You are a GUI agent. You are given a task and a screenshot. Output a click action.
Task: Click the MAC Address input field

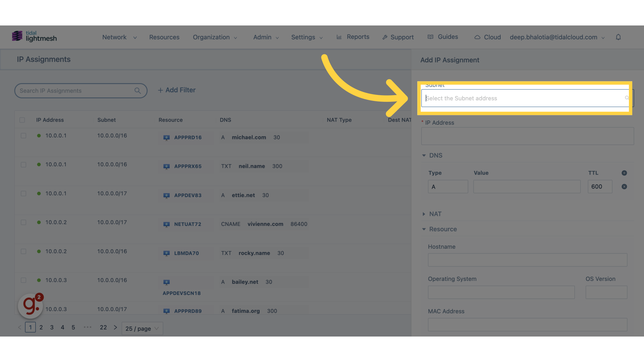click(528, 325)
